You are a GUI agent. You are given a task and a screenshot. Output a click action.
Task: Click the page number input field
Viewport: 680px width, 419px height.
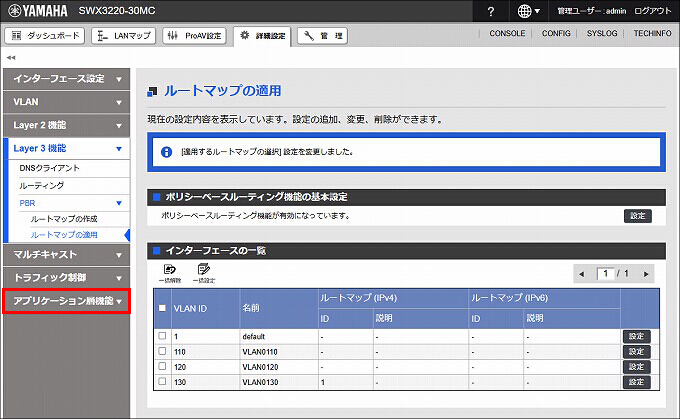(x=605, y=274)
